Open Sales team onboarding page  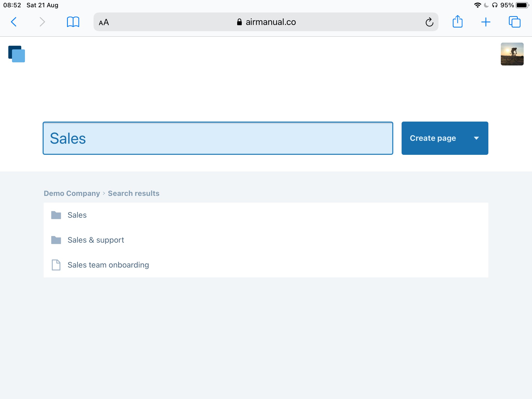pyautogui.click(x=108, y=265)
